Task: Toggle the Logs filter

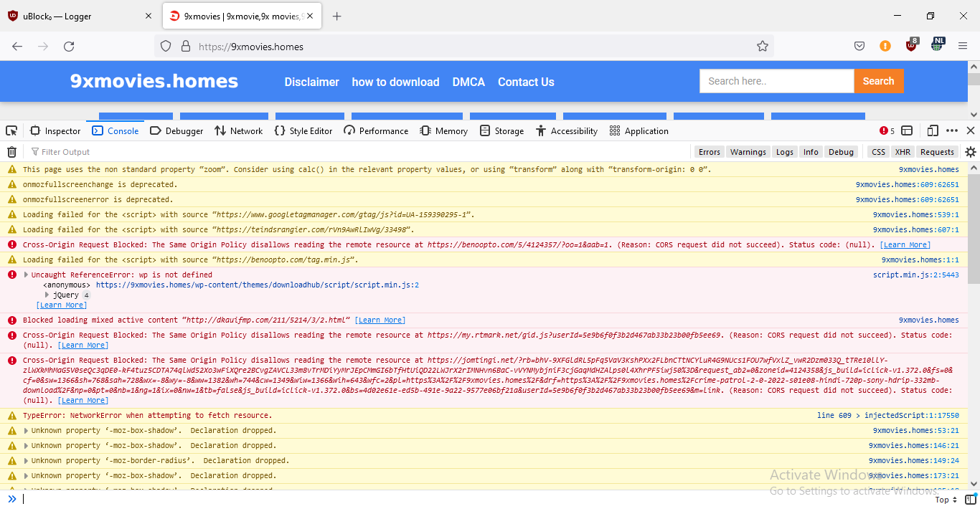Action: point(785,152)
